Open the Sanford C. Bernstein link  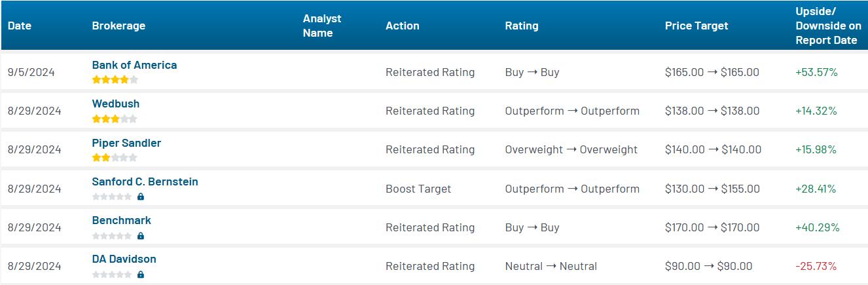coord(145,181)
